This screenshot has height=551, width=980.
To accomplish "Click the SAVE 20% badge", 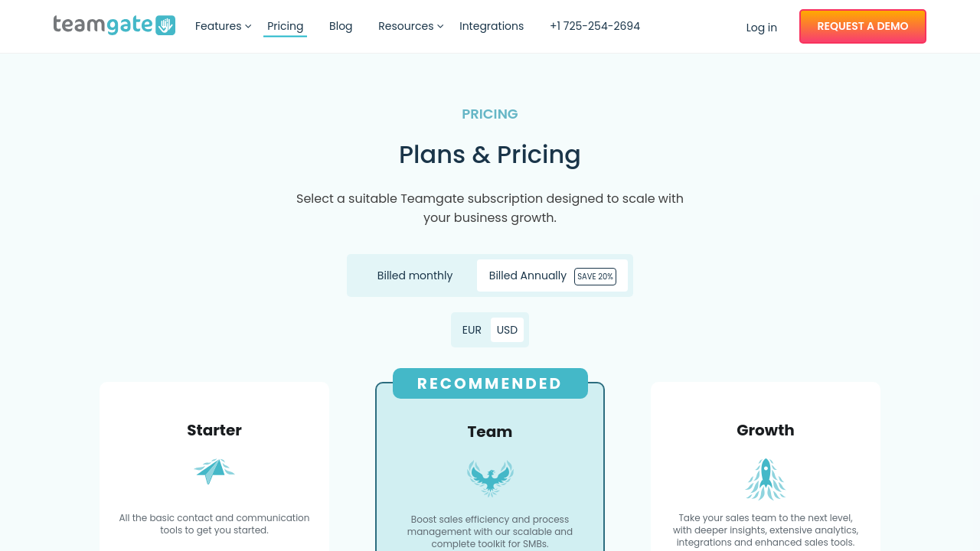I will (595, 276).
